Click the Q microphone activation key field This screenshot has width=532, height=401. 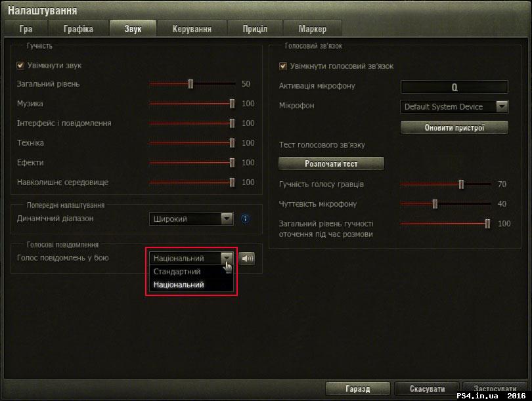click(454, 87)
